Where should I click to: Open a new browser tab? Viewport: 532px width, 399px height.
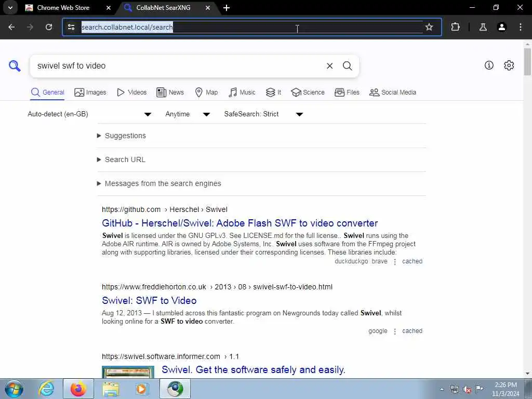(x=227, y=7)
